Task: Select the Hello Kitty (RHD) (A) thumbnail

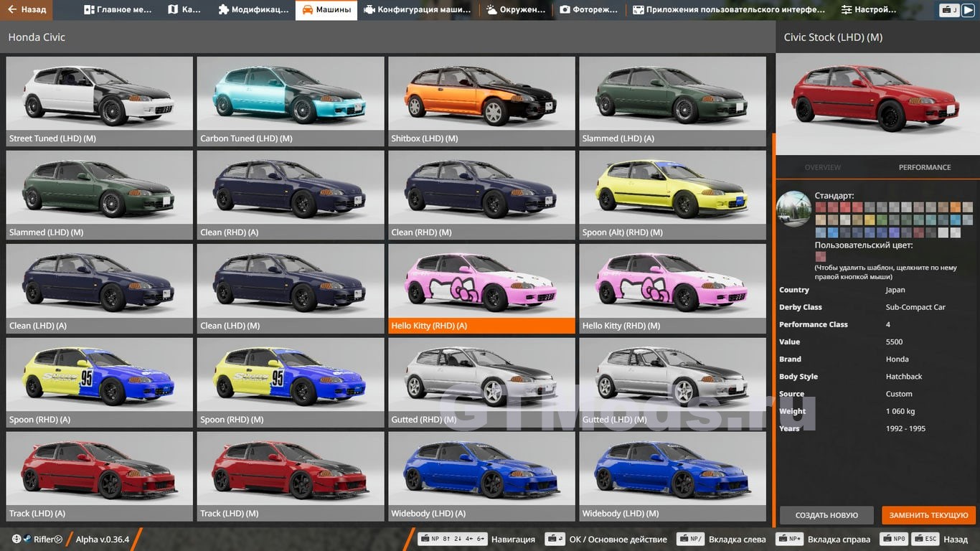Action: point(481,288)
